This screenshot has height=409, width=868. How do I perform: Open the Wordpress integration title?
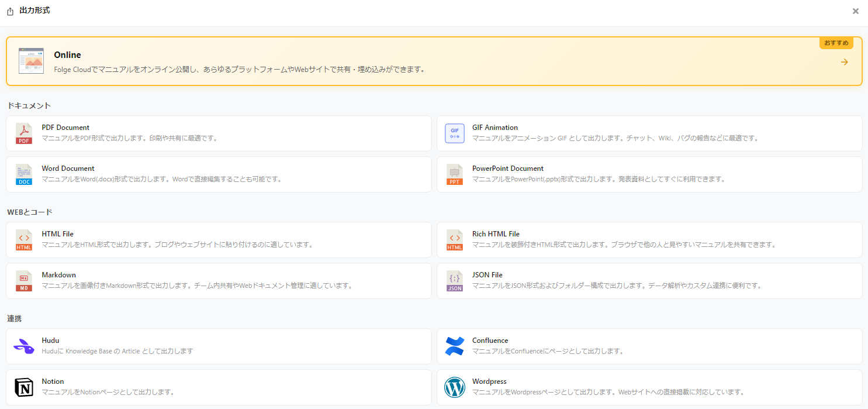point(489,381)
